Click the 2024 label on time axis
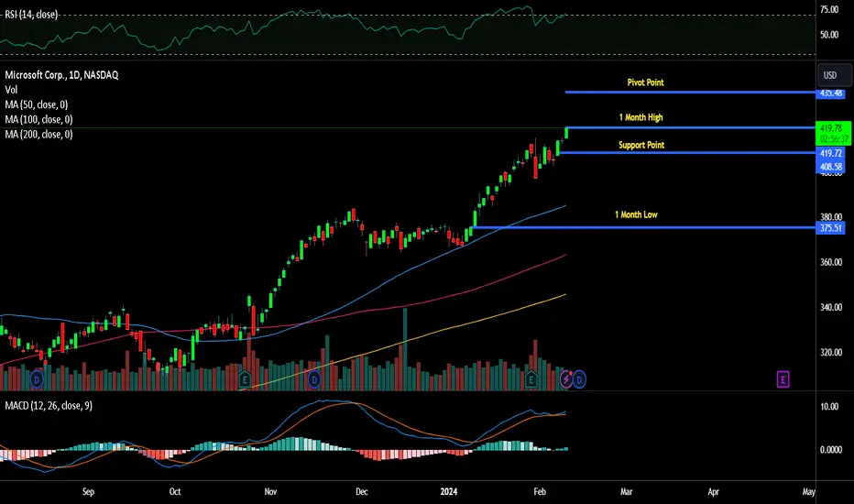 [x=449, y=491]
